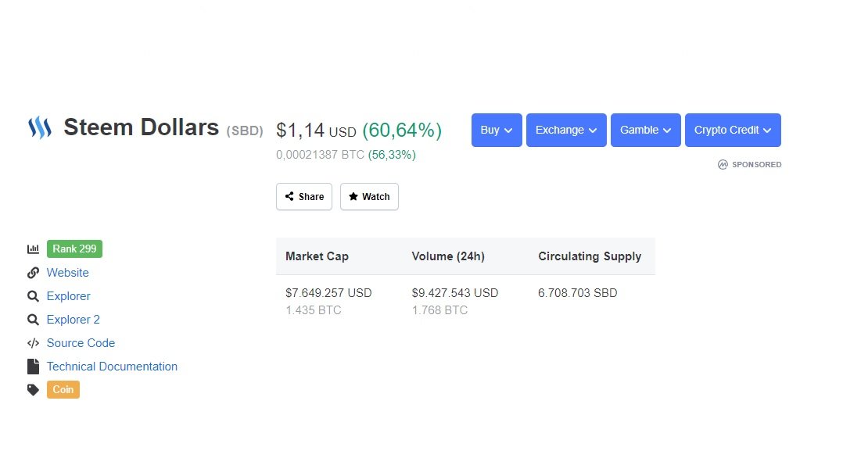Open the Website link
Image resolution: width=868 pixels, height=458 pixels.
point(67,273)
